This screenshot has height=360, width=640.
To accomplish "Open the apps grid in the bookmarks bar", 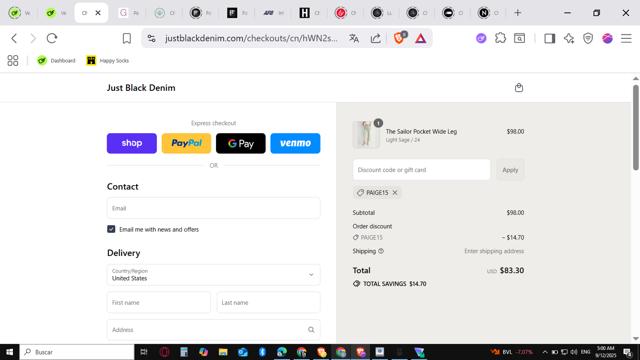I will click(13, 60).
